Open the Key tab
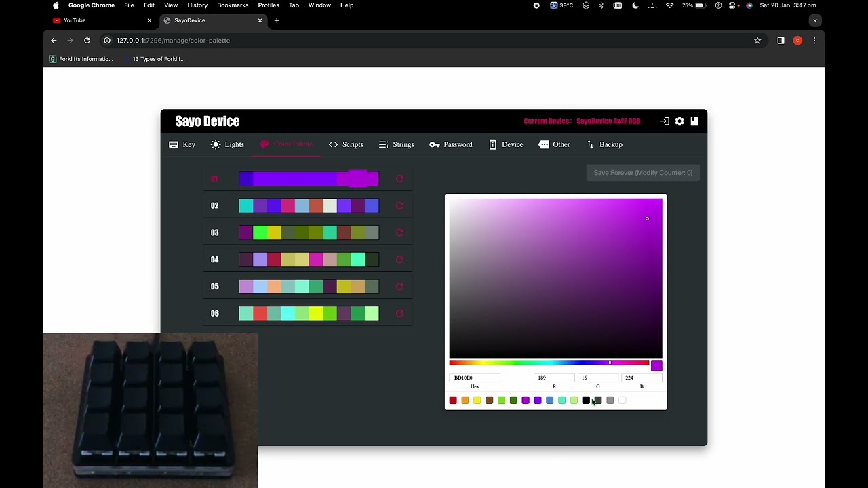The image size is (868, 488). [182, 144]
